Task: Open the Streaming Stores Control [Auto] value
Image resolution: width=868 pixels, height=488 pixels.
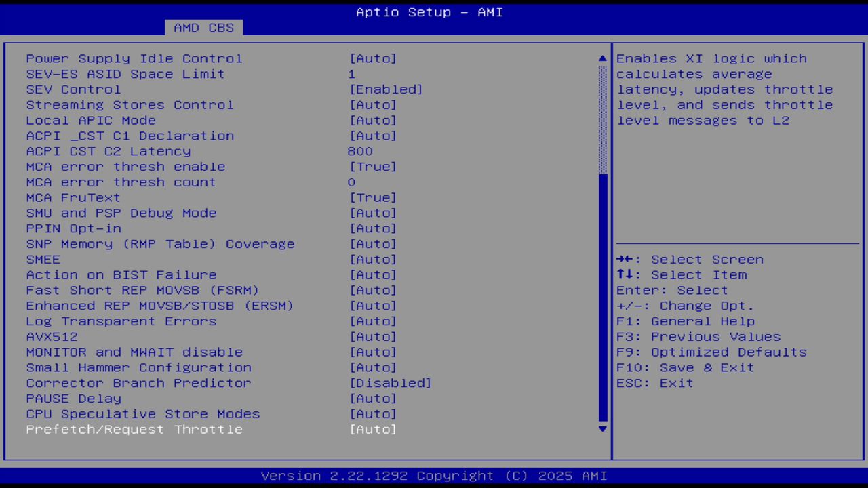Action: point(373,105)
